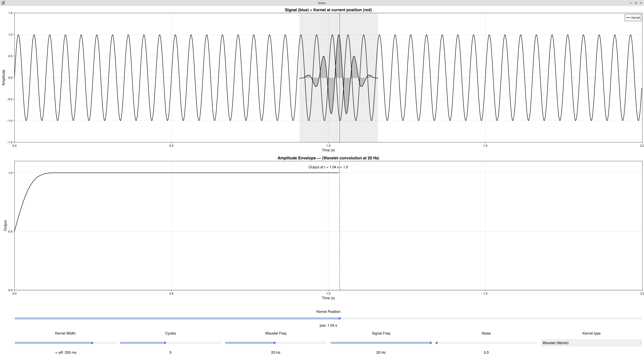Screen dimensions: 644x362
Task: Click the minimize chevron in the title bar
Action: click(631, 3)
